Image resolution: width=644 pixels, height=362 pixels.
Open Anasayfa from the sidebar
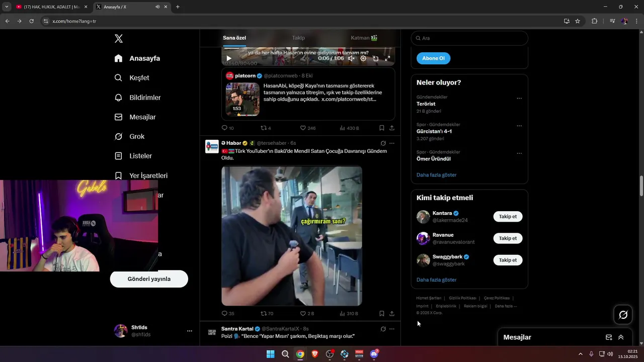pyautogui.click(x=137, y=58)
